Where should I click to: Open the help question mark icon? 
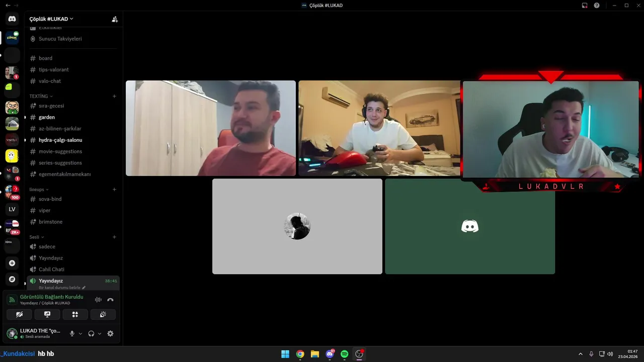(x=597, y=5)
